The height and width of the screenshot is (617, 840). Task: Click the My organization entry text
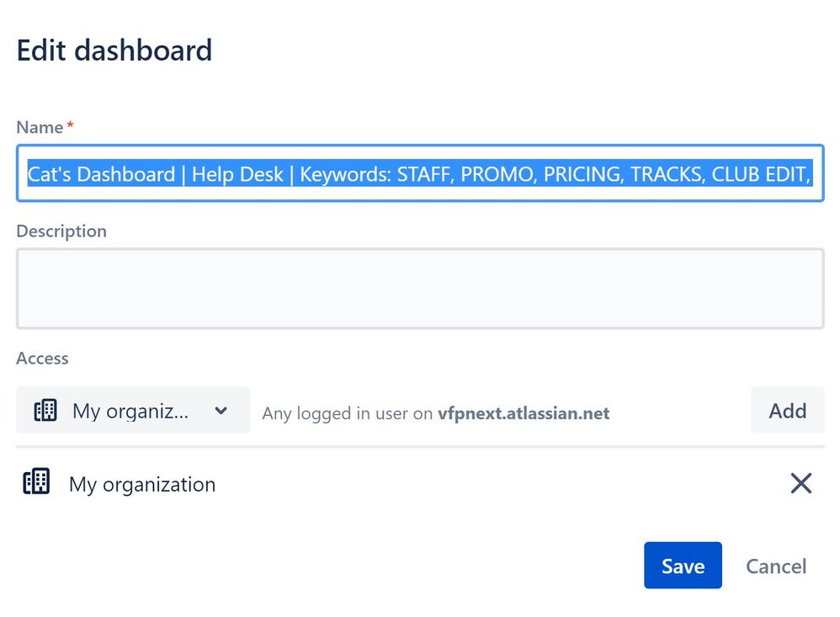point(142,484)
